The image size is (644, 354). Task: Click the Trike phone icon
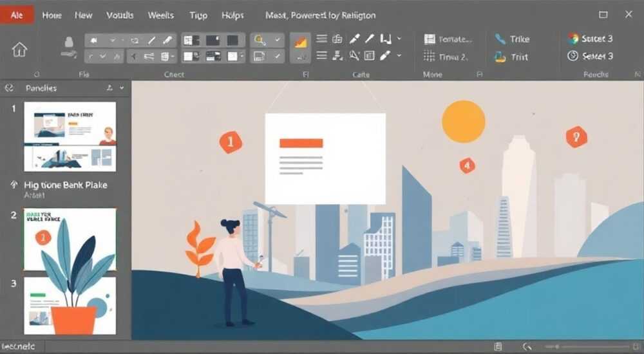point(500,39)
